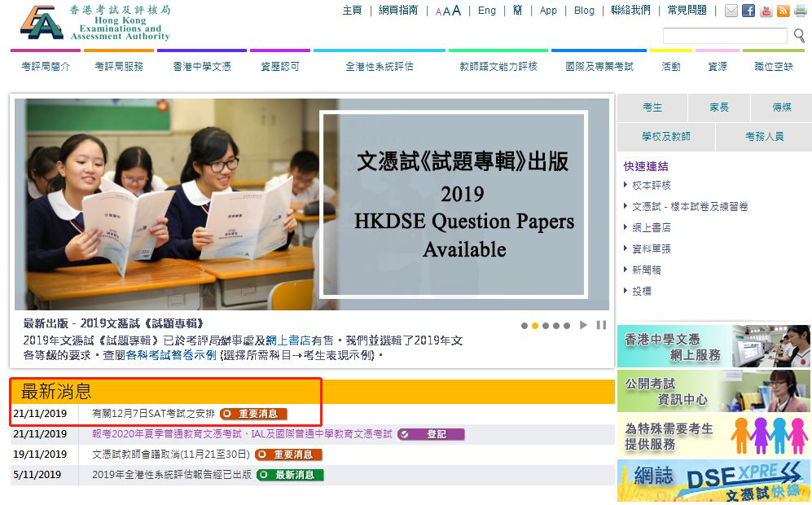Open 國際及專業考試 menu

click(x=599, y=66)
